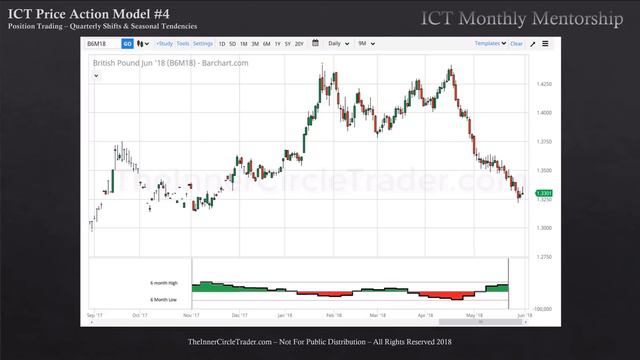This screenshot has height=360, width=640.
Task: Click the 'Sep '17' date axis label
Action: pyautogui.click(x=95, y=316)
